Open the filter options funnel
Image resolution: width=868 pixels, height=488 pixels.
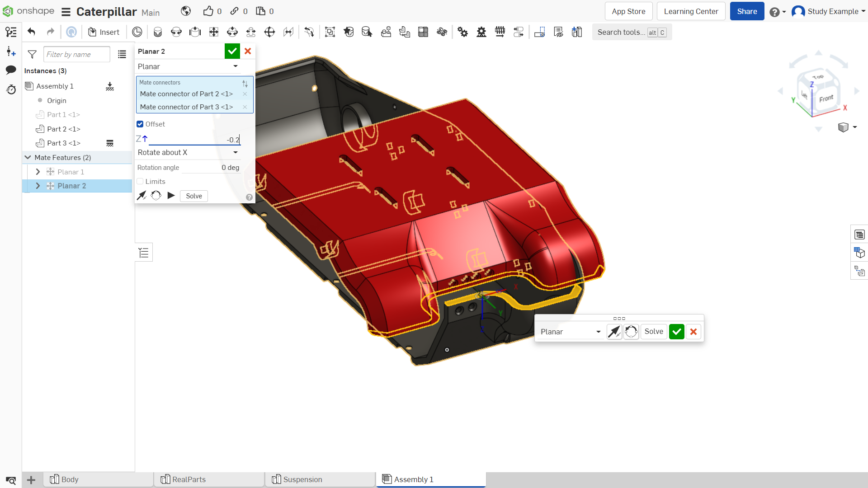32,55
